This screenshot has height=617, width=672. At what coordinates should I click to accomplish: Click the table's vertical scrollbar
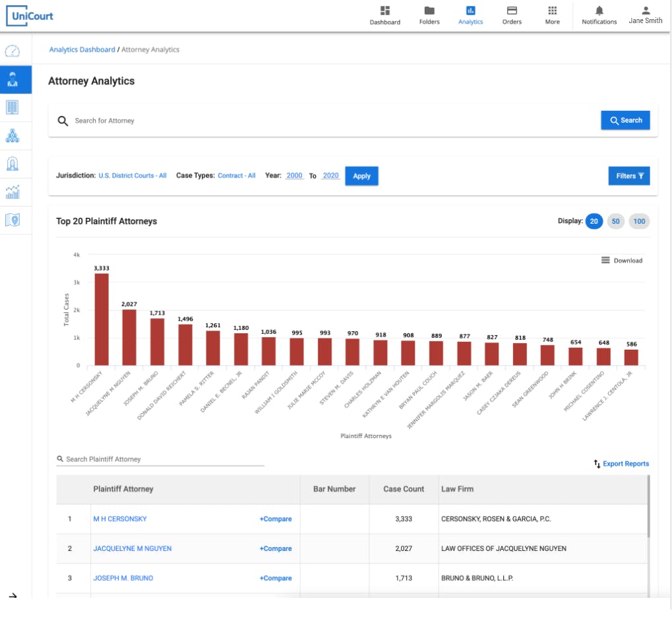(x=648, y=506)
